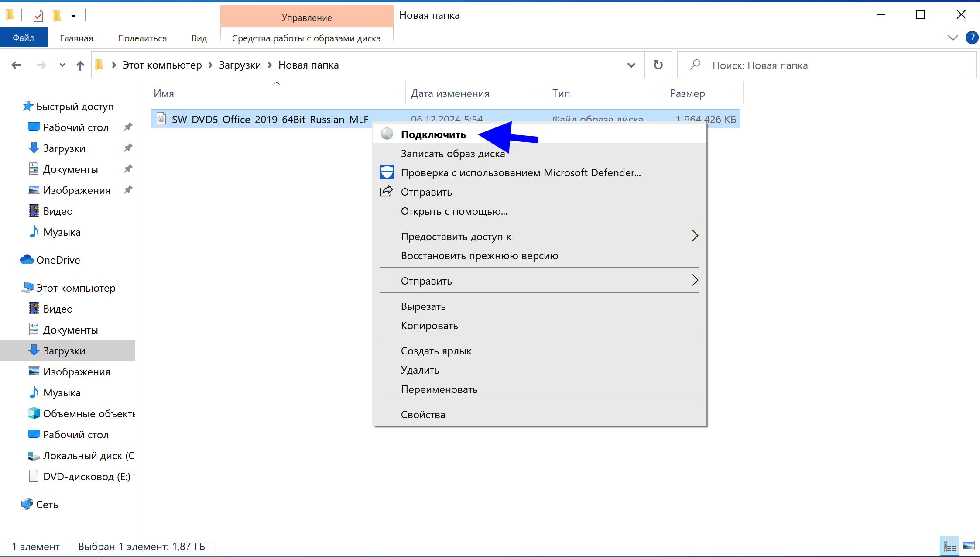This screenshot has width=980, height=557.
Task: Open Музыка under Этот компьютер
Action: click(x=62, y=392)
